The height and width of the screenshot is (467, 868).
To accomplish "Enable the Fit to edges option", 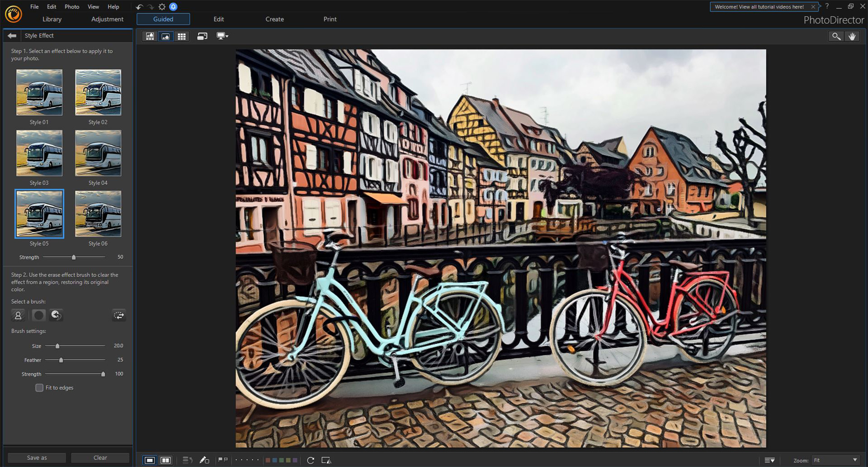I will pos(39,387).
